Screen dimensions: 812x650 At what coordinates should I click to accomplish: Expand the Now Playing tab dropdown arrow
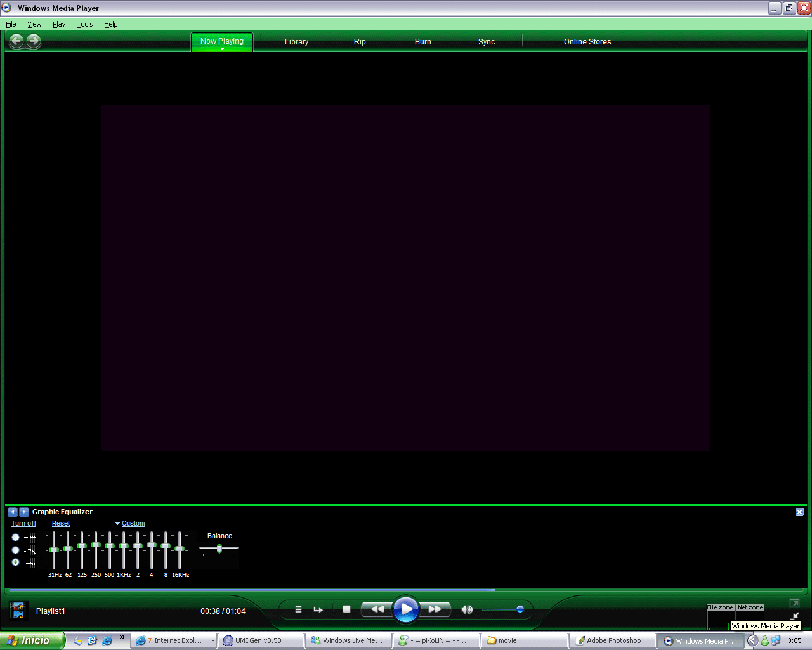point(222,49)
